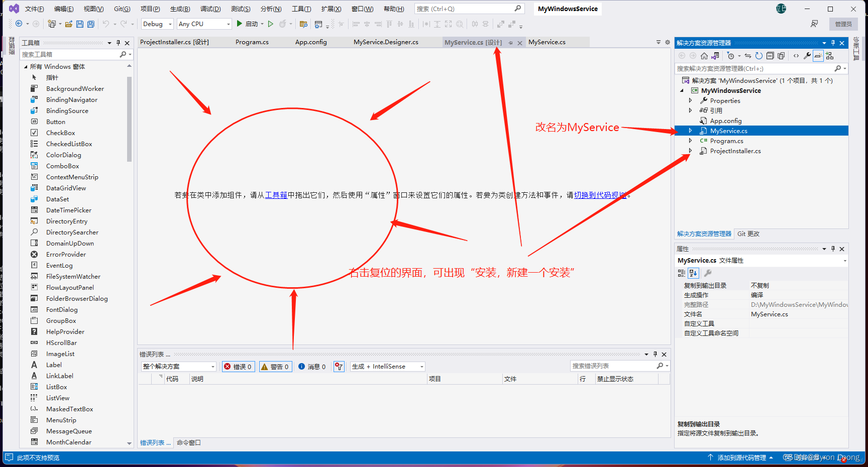Toggle Alphabetical sort in Properties panel
The image size is (868, 467).
click(693, 273)
